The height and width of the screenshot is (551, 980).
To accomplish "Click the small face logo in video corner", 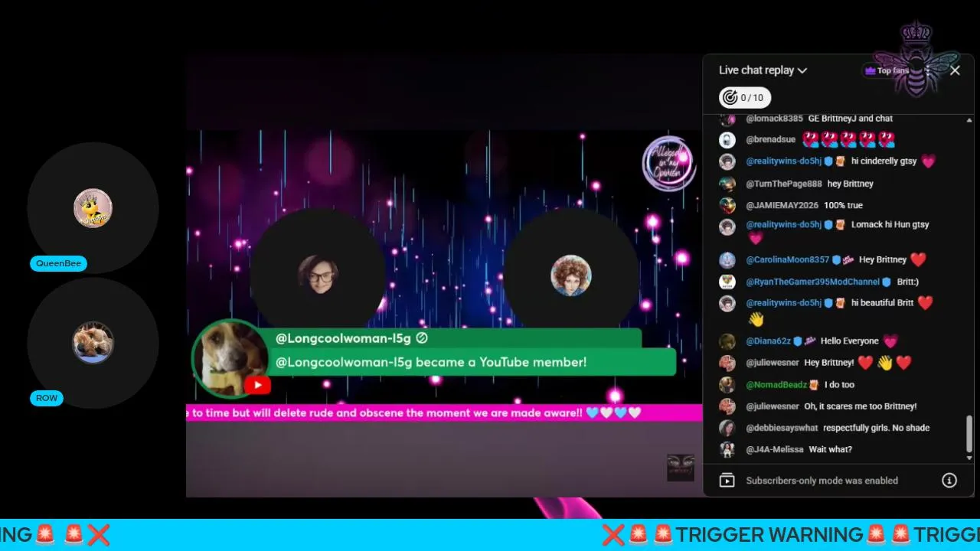I will click(680, 467).
